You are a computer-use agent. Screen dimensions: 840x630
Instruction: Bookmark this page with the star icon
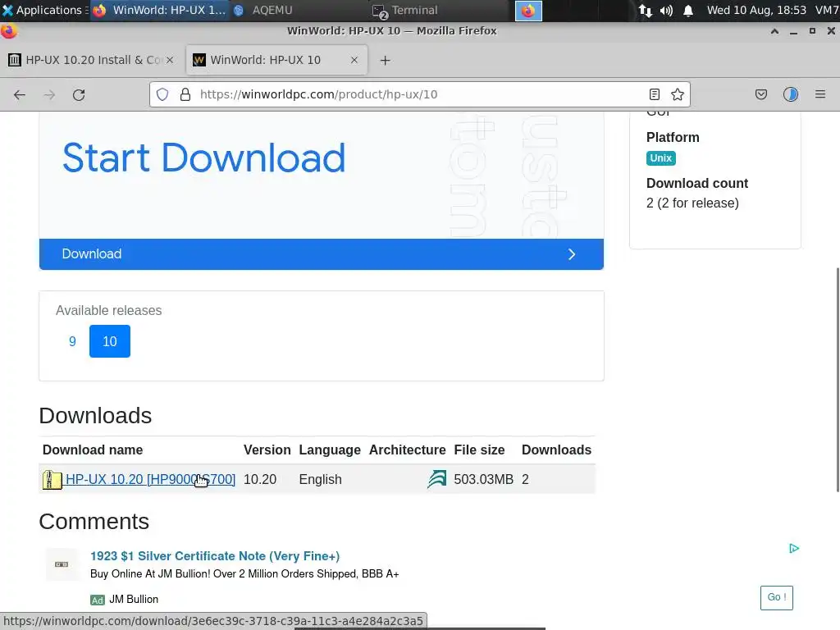[677, 95]
